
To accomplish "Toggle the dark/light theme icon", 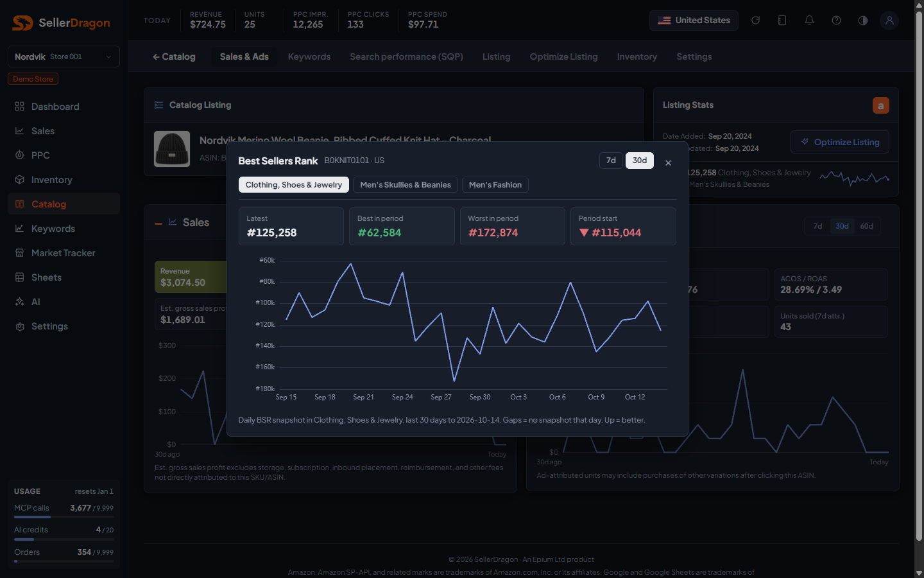I will click(863, 21).
